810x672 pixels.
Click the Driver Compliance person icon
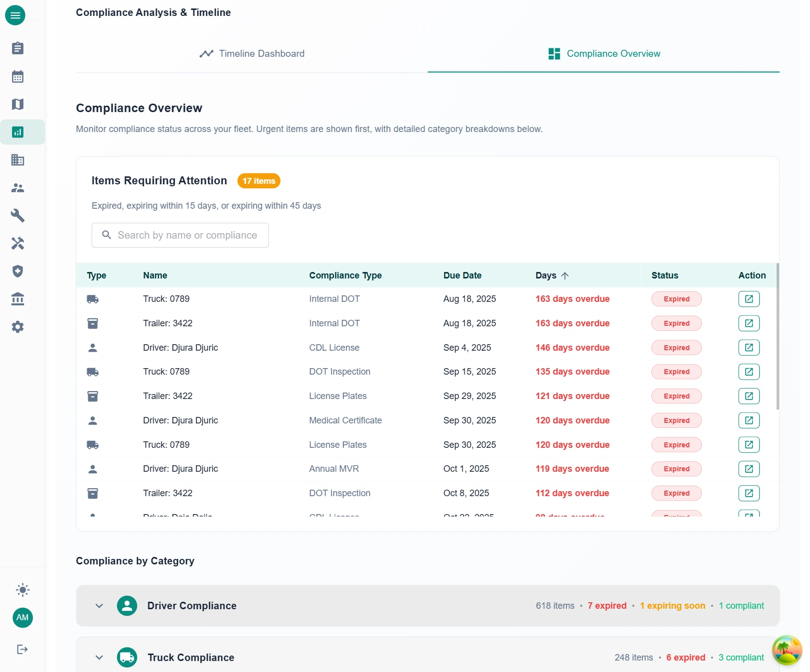(x=127, y=606)
